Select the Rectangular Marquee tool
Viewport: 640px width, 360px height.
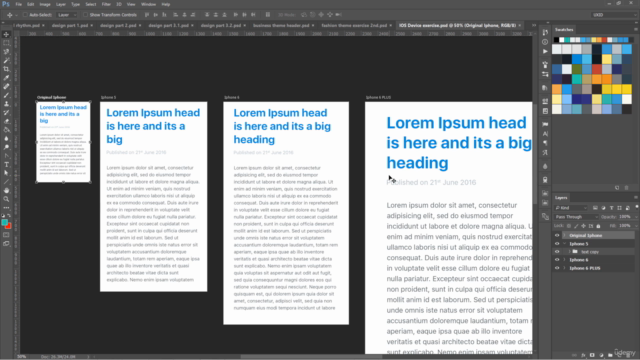tap(6, 43)
